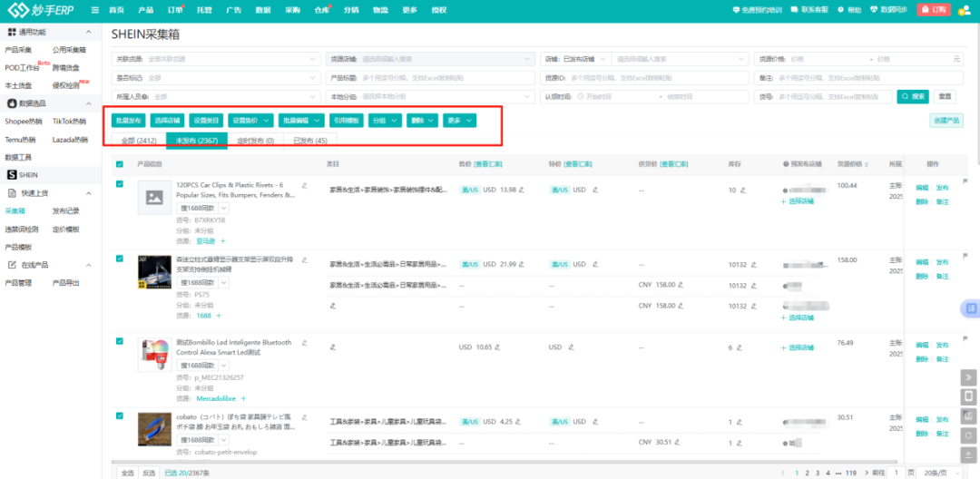This screenshot has height=479, width=980.
Task: Click the image placeholder of the Car Clips product
Action: coord(154,197)
